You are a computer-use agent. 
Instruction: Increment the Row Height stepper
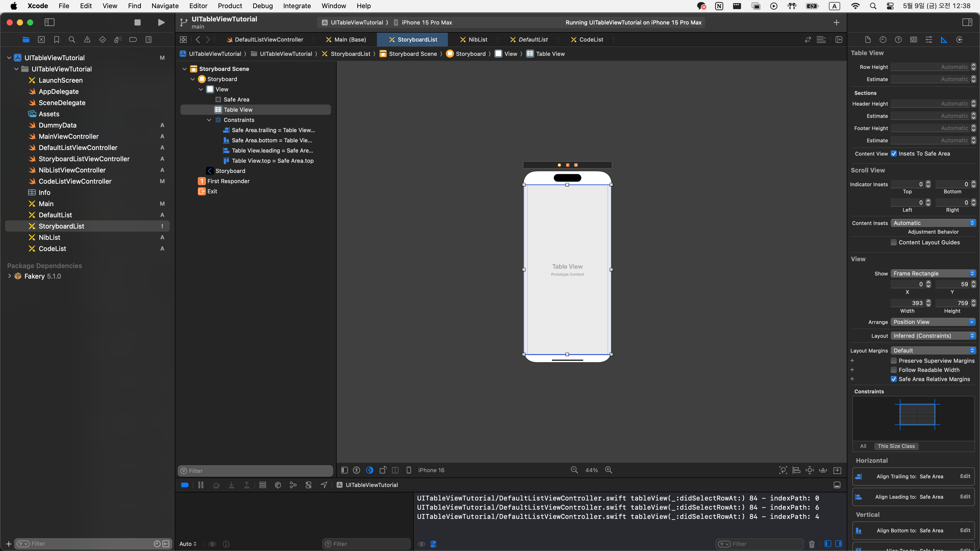point(973,65)
